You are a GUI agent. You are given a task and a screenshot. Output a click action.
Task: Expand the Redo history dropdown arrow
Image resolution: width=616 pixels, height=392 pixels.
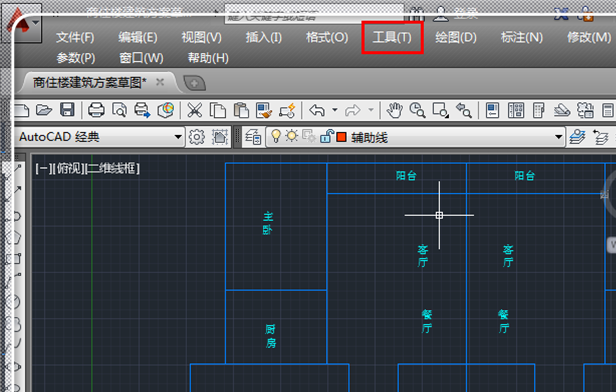tap(370, 110)
